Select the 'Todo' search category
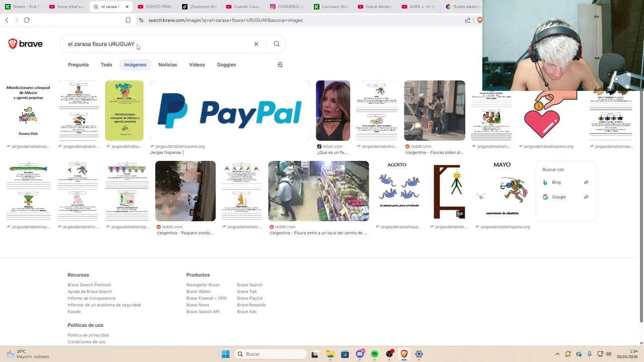 coord(106,65)
